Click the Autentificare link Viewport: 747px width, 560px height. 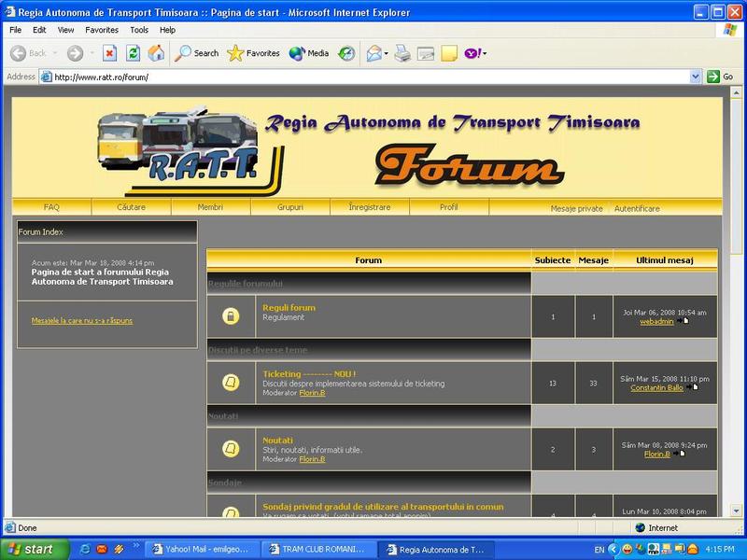click(x=637, y=208)
